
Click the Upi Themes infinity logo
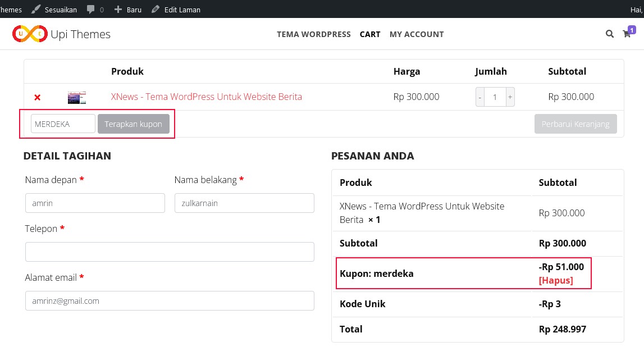click(31, 34)
